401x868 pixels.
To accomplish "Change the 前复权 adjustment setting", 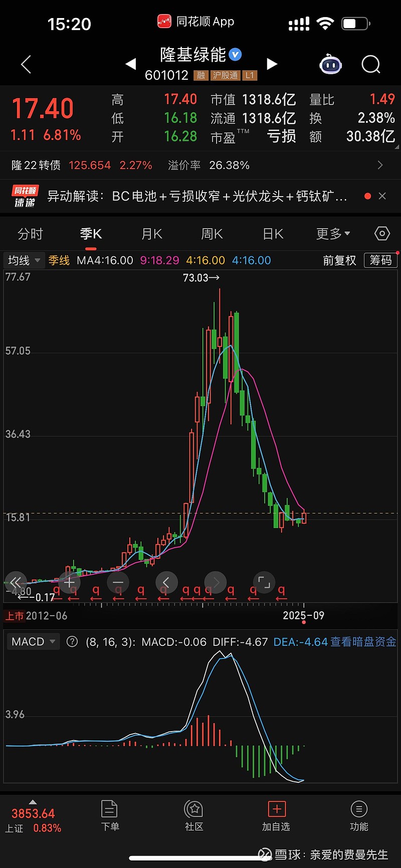I will coord(339,260).
